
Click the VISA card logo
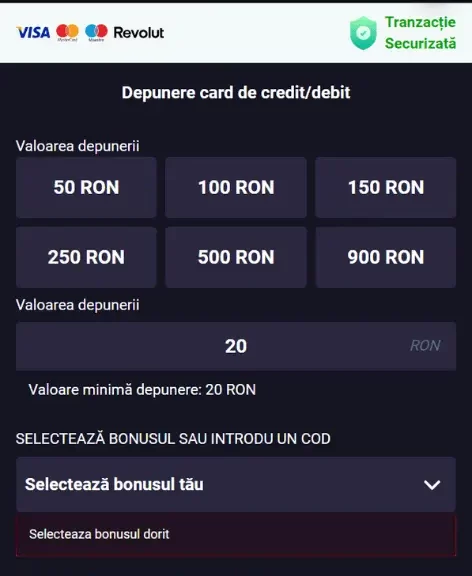[33, 33]
